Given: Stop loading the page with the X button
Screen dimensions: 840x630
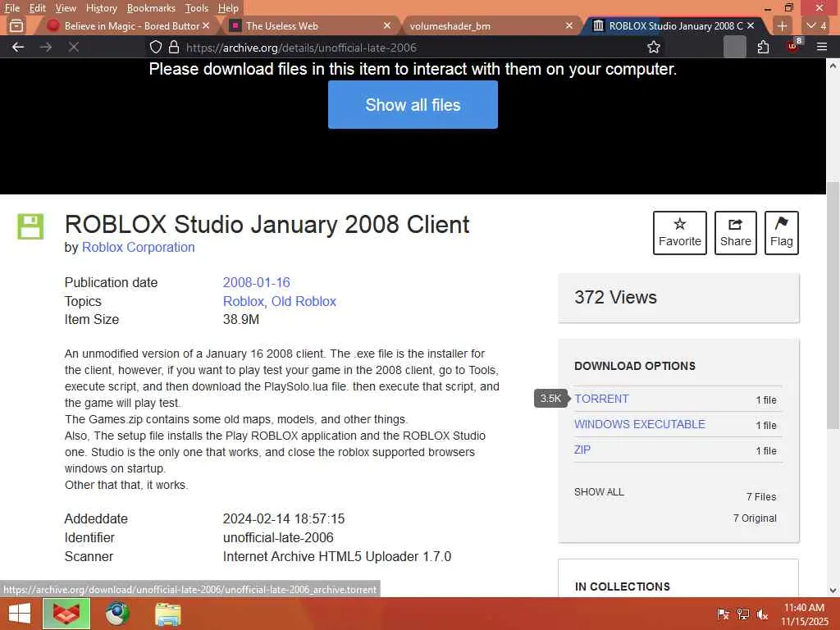Looking at the screenshot, I should click(74, 47).
